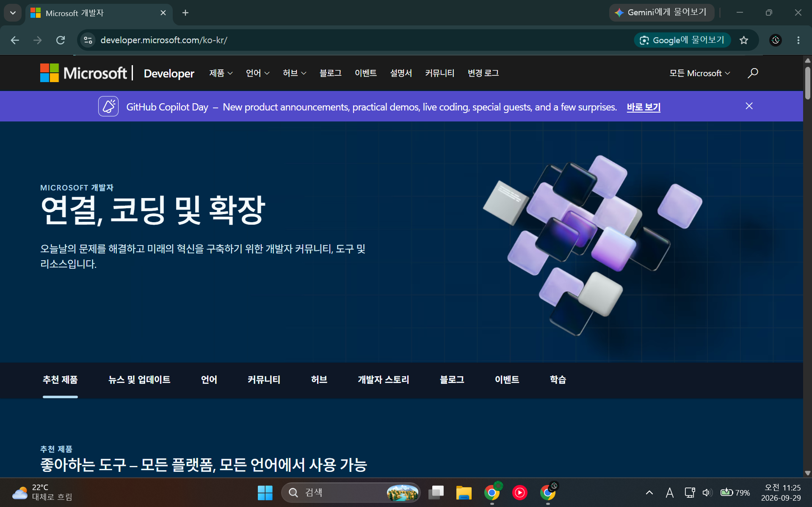The height and width of the screenshot is (507, 812).
Task: Expand the 허브 dropdown in header
Action: (x=295, y=73)
